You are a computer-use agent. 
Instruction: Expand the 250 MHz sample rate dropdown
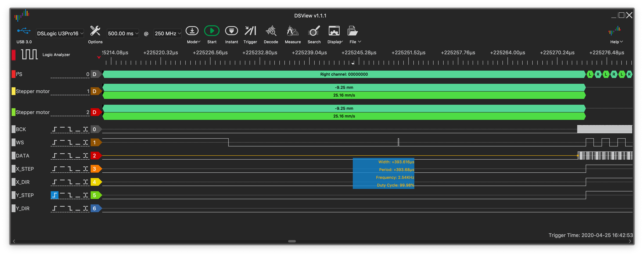pos(167,34)
